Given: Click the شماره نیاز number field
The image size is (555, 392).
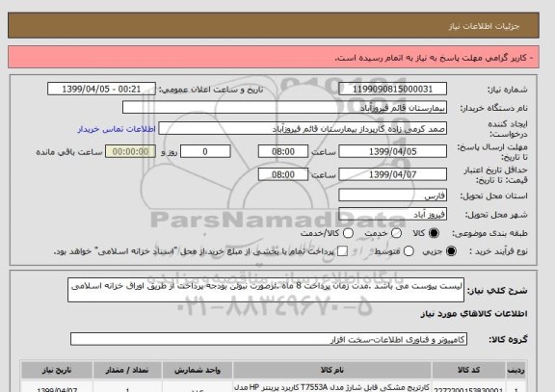Looking at the screenshot, I should coord(392,89).
